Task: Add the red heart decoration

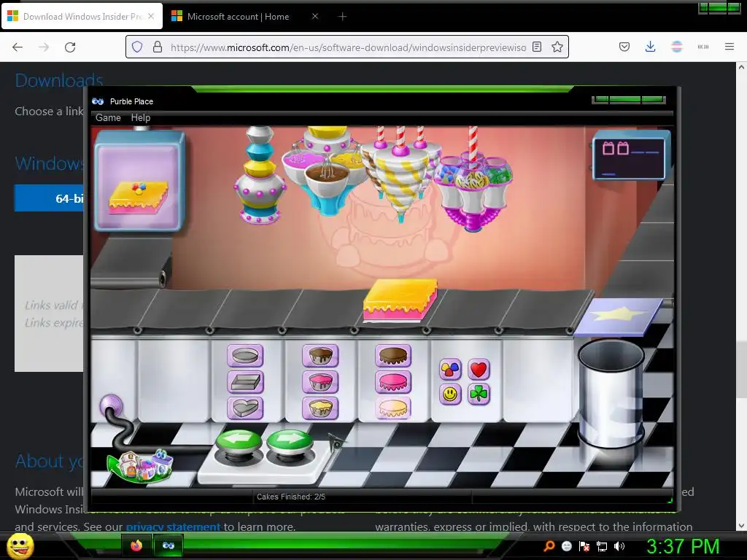Action: click(479, 370)
